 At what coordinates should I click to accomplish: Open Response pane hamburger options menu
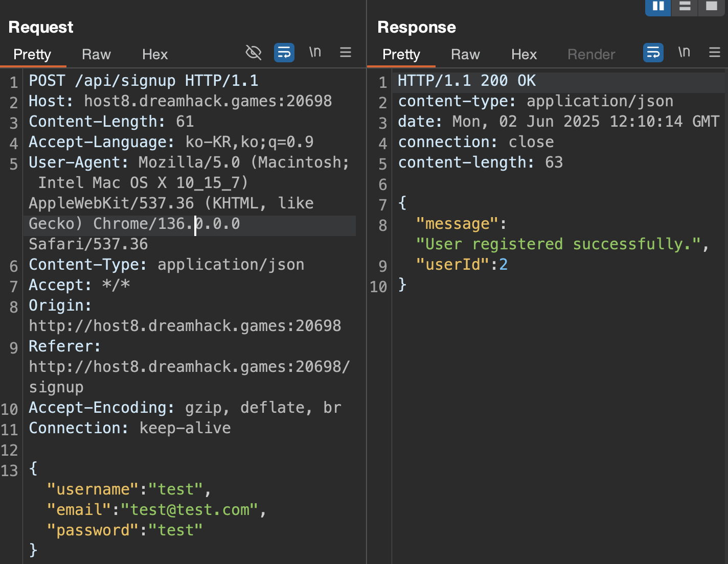[x=715, y=52]
